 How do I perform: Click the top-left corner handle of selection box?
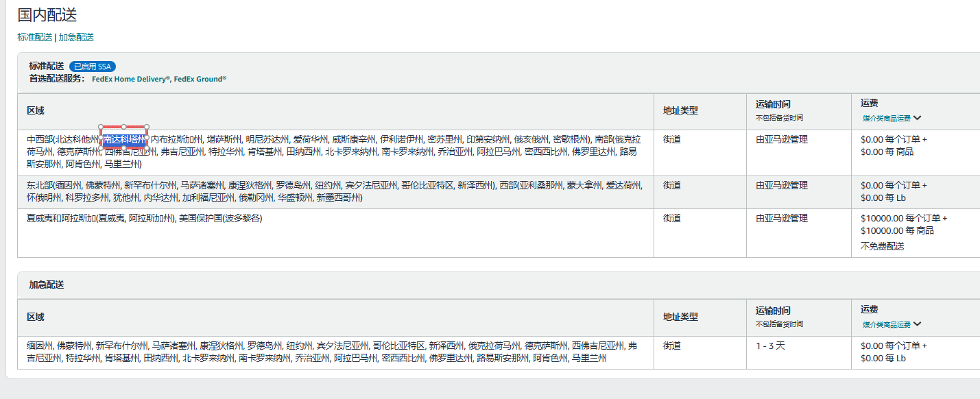[x=101, y=127]
